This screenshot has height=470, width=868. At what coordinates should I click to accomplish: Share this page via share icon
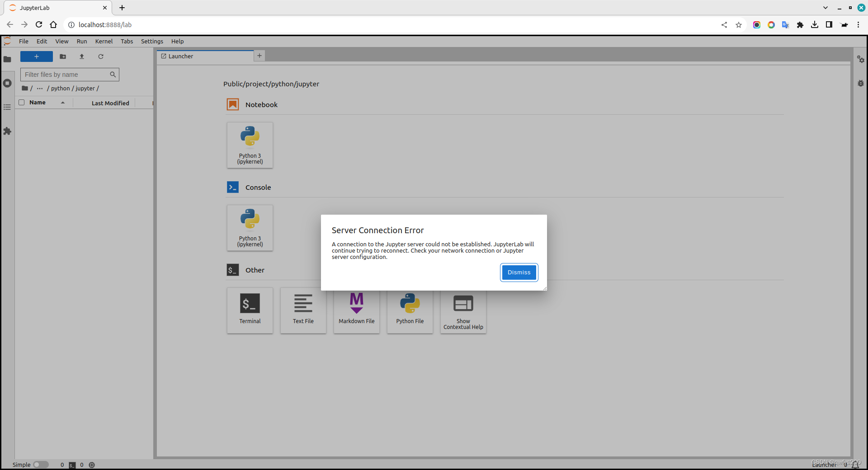(724, 25)
